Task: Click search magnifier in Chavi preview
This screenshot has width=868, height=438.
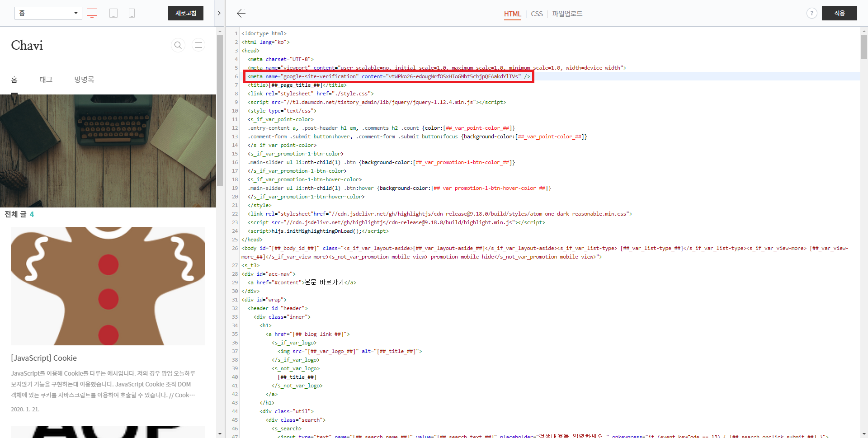Action: click(178, 45)
